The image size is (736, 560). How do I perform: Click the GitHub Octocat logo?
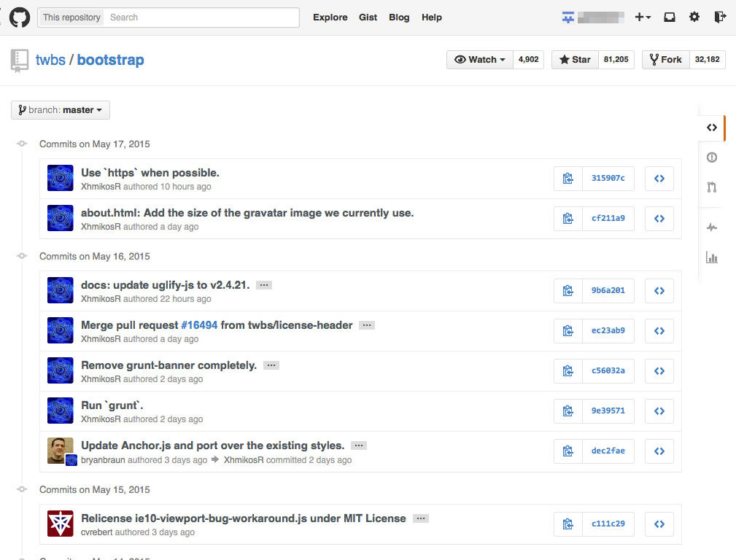point(20,17)
